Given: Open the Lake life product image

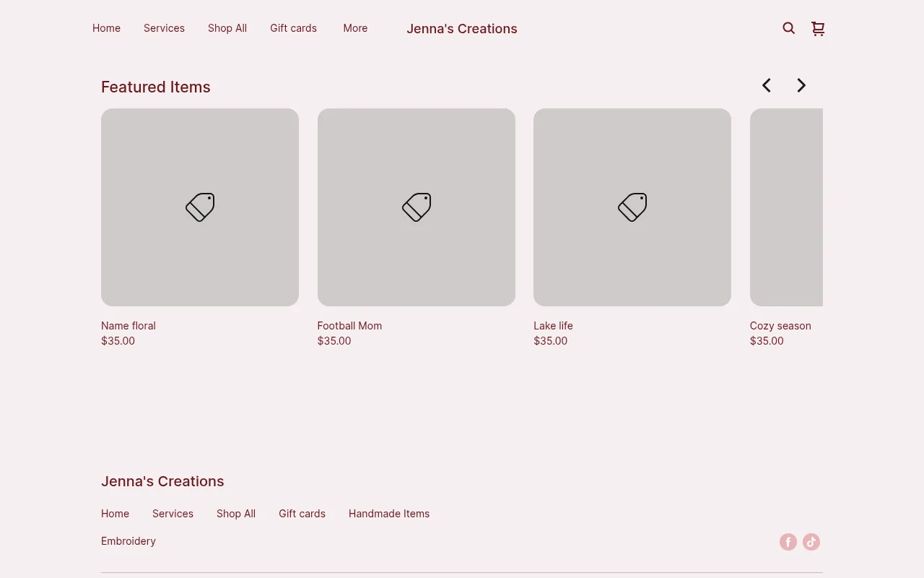Looking at the screenshot, I should pyautogui.click(x=632, y=207).
